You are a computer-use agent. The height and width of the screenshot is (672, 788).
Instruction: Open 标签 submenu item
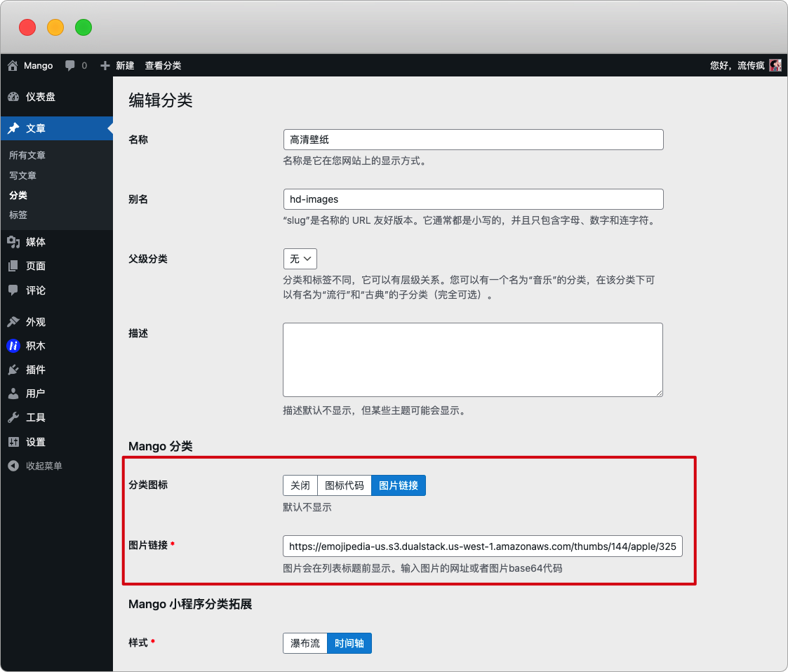(x=18, y=215)
